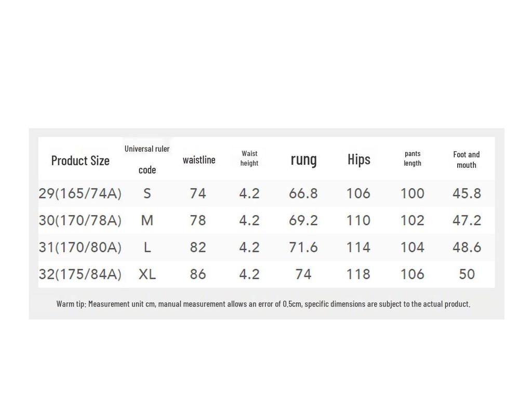Screen dimensions: 532x399
Task: Click the Waist height column header
Action: 249,158
